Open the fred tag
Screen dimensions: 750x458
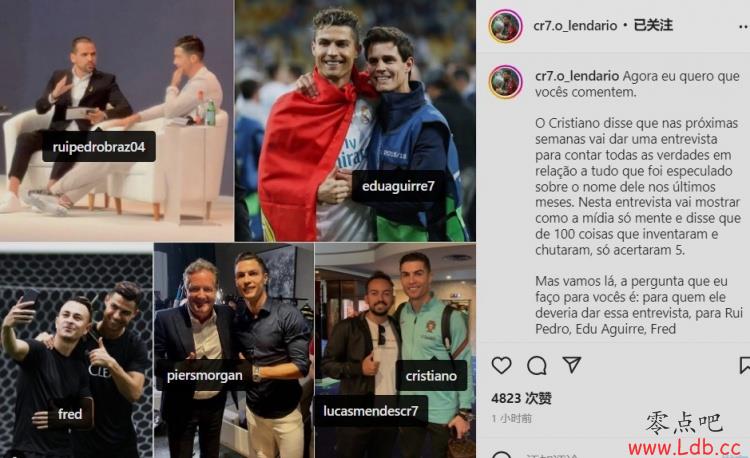[70, 414]
